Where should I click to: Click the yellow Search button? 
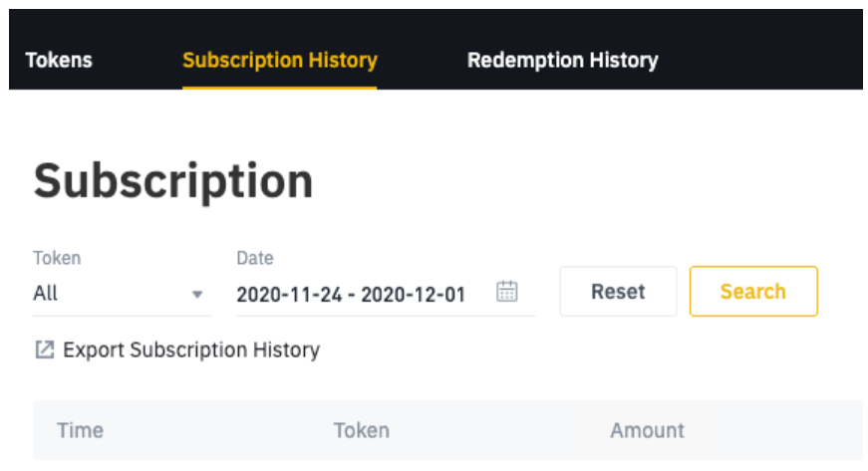click(753, 292)
